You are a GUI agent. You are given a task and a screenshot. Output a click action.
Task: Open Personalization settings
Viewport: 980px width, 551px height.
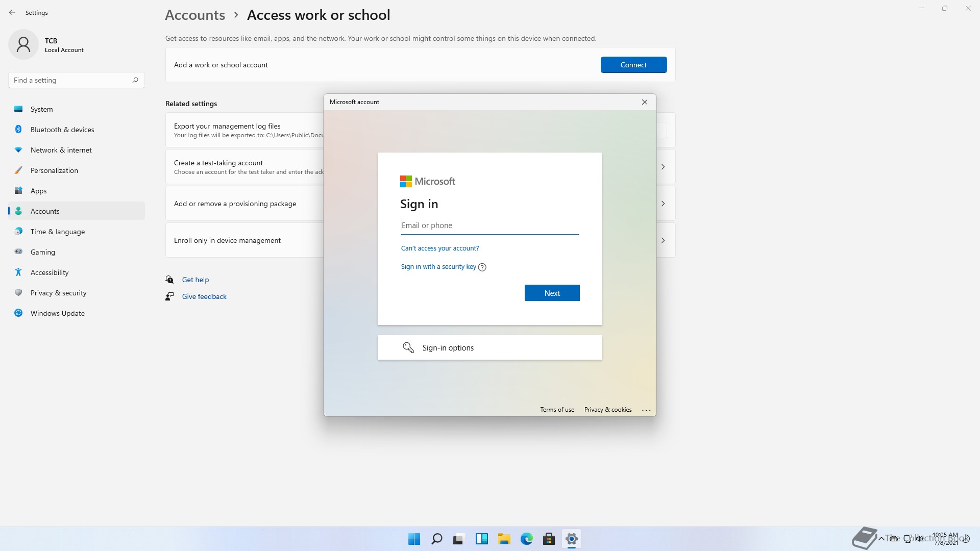(77, 170)
